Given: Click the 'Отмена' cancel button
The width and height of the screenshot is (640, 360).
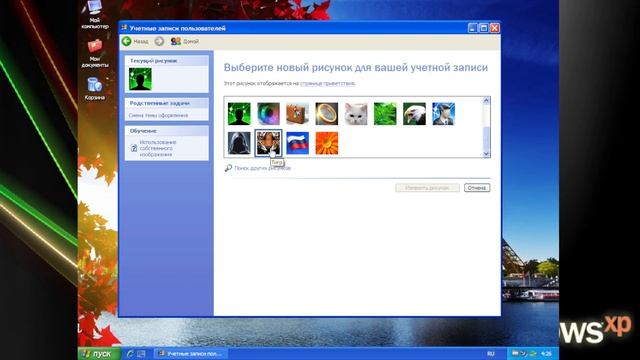Looking at the screenshot, I should [x=477, y=188].
